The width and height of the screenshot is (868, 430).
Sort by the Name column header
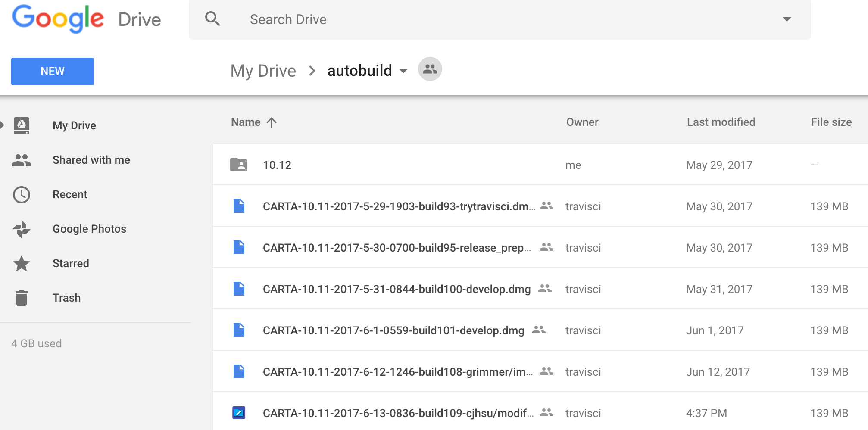pyautogui.click(x=246, y=122)
